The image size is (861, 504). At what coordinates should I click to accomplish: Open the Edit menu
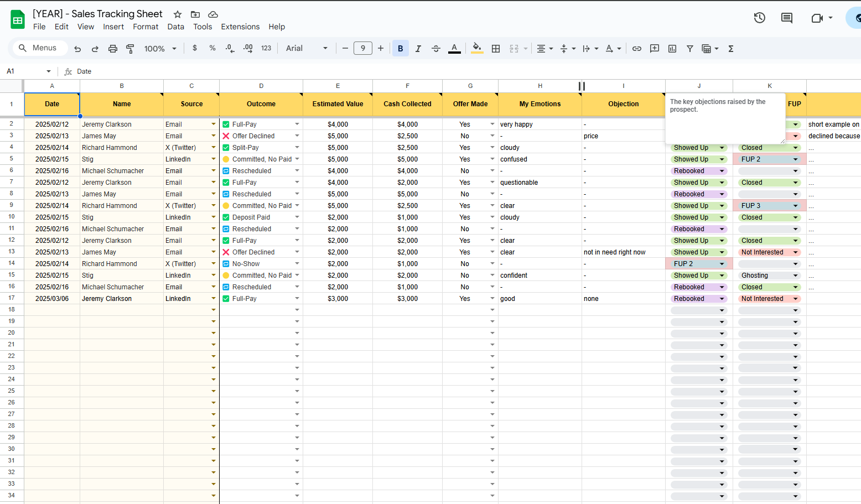[x=61, y=27]
